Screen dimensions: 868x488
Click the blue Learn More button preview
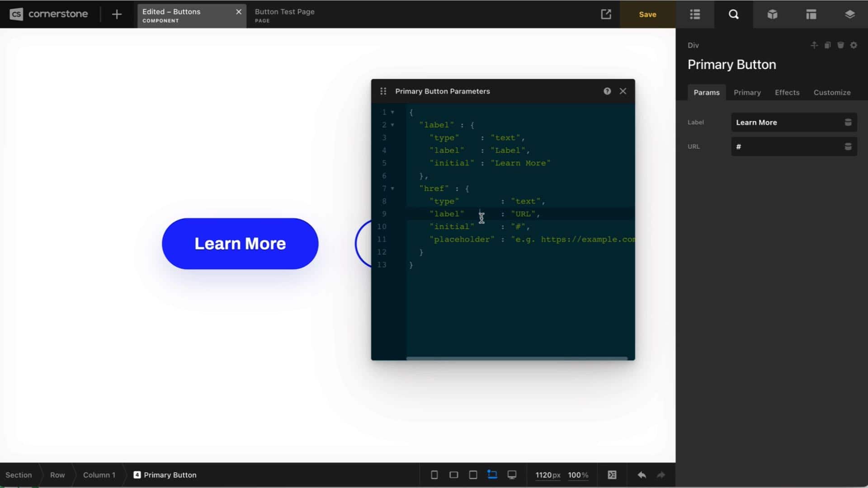(x=240, y=244)
